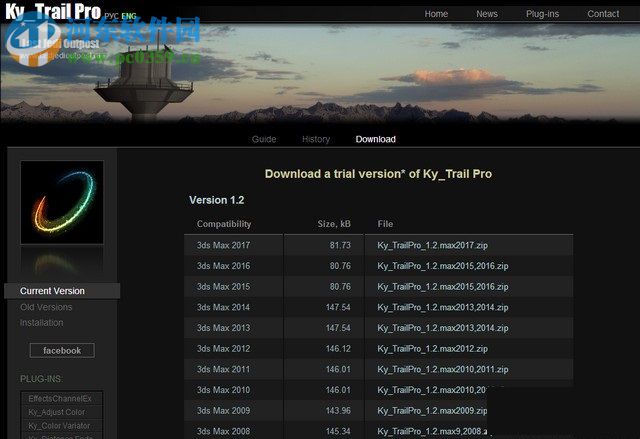Download the zip in the 3ds Max 2014 row

pyautogui.click(x=443, y=307)
